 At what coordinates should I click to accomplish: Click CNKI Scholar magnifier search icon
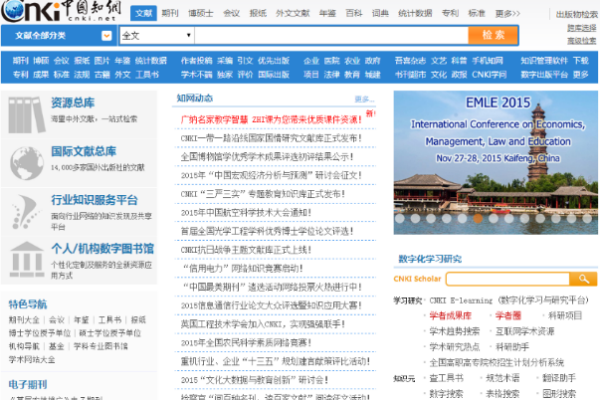coord(583,279)
